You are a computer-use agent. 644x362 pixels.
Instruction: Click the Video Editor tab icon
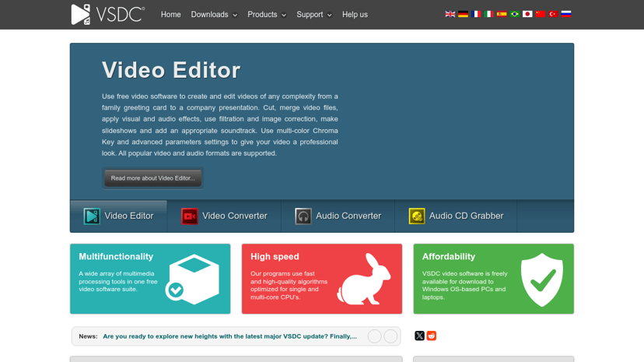92,216
